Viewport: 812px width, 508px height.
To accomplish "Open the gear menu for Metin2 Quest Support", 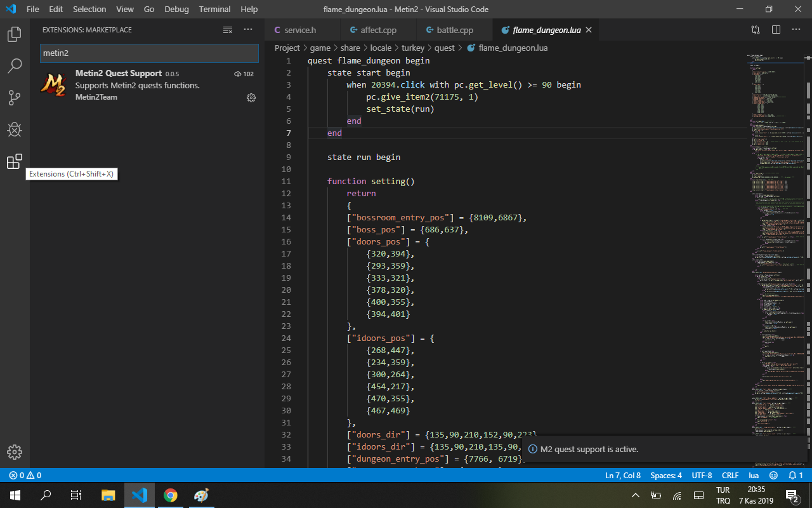I will (x=251, y=98).
